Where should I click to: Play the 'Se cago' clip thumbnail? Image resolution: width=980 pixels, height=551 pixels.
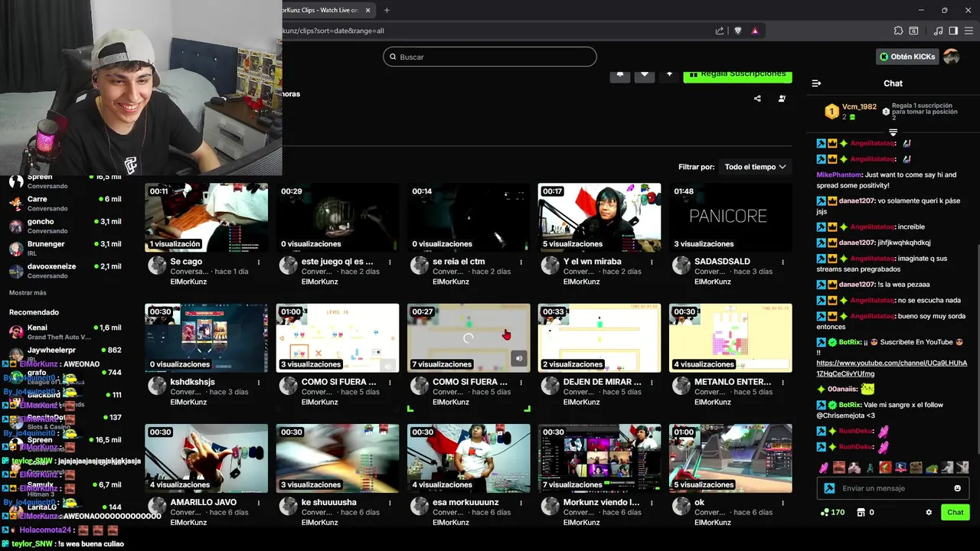tap(207, 217)
